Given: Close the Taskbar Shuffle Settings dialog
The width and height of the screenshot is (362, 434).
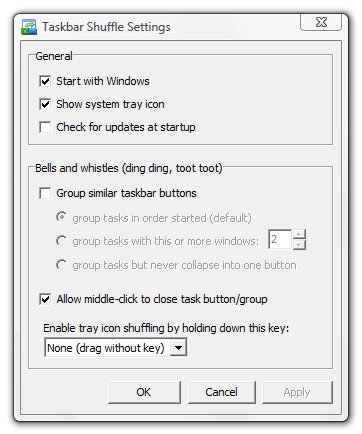Looking at the screenshot, I should tap(321, 22).
